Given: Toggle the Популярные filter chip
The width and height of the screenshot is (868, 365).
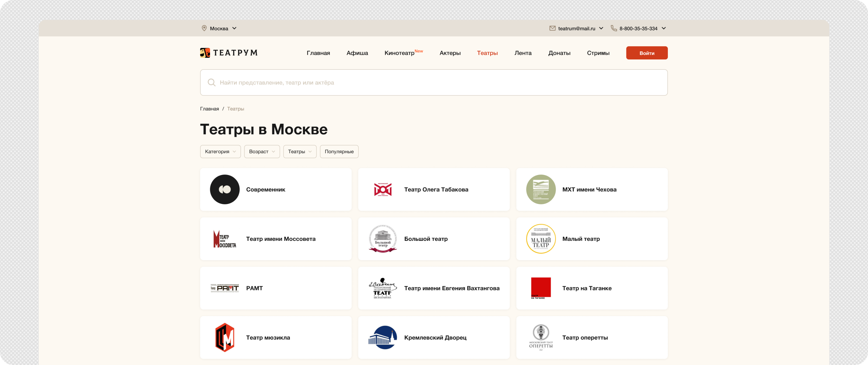Looking at the screenshot, I should [x=339, y=152].
